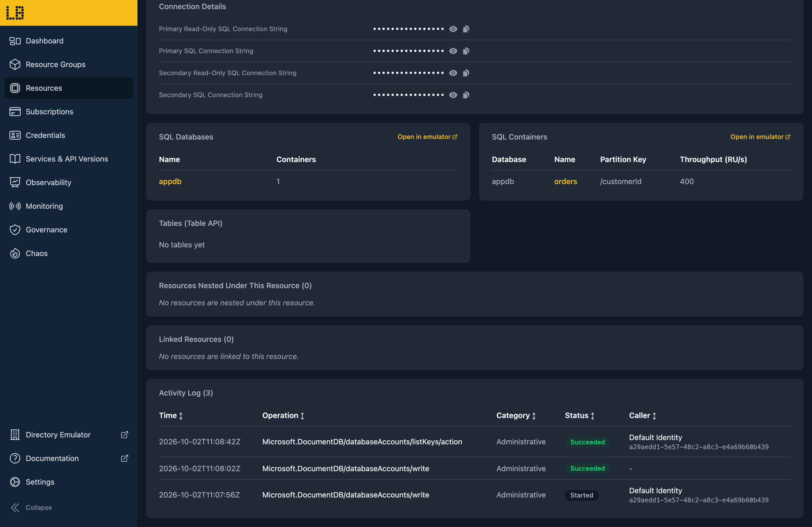Copy Secondary Read-Only SQL Connection String

(466, 73)
